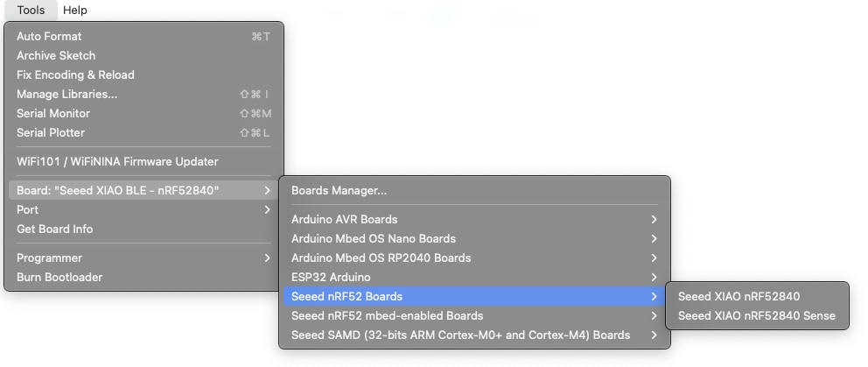The image size is (868, 367).
Task: Launch the Serial Monitor
Action: coord(143,113)
